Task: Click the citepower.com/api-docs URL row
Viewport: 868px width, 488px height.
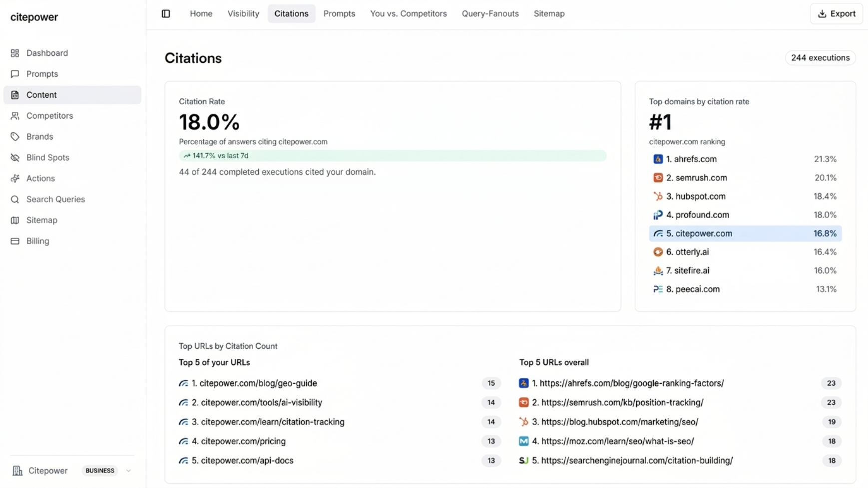Action: [x=340, y=461]
